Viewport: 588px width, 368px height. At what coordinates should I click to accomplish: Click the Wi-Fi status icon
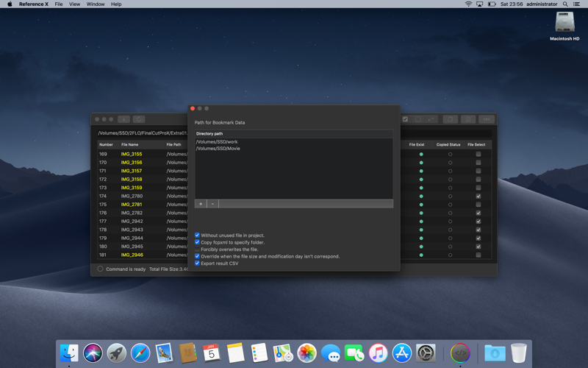(x=468, y=4)
